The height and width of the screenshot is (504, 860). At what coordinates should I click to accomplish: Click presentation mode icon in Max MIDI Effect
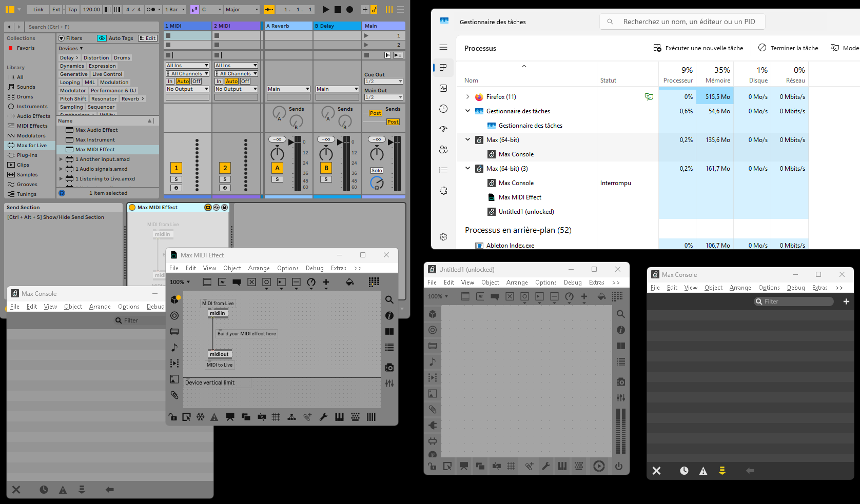(230, 417)
